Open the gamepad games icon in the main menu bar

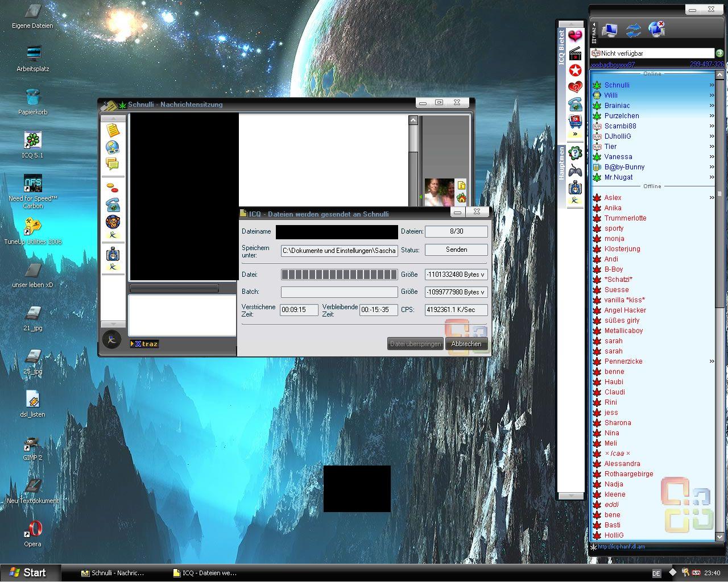(575, 170)
